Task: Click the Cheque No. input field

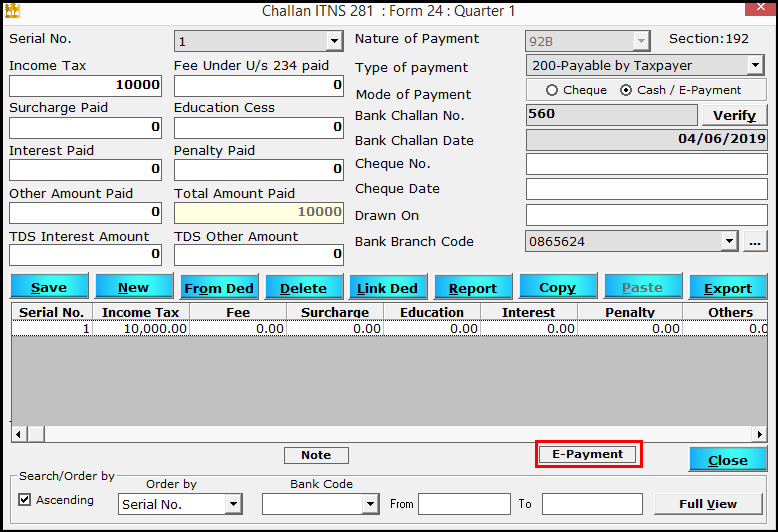Action: click(646, 164)
